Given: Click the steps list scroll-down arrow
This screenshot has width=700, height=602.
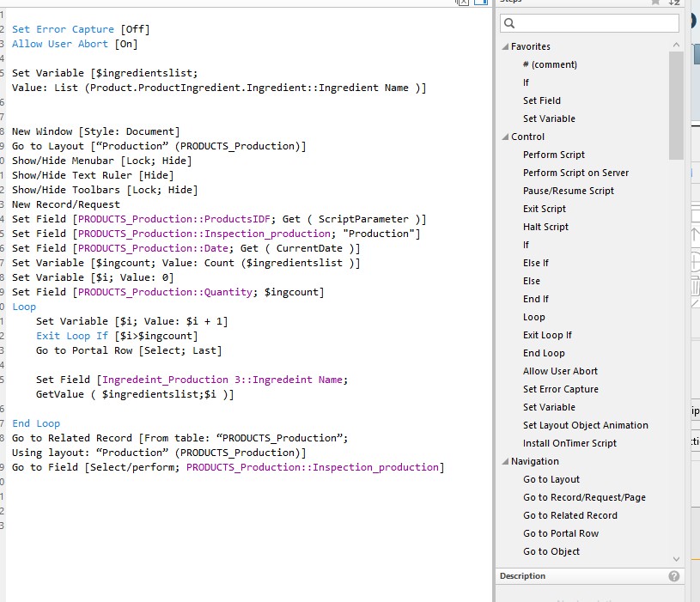Looking at the screenshot, I should coord(676,559).
